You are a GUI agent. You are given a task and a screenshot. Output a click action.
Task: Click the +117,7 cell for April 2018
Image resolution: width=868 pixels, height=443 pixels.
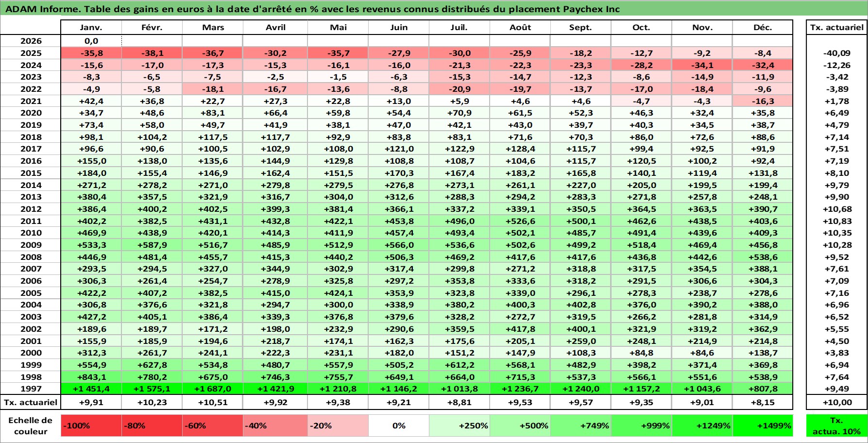click(x=275, y=137)
